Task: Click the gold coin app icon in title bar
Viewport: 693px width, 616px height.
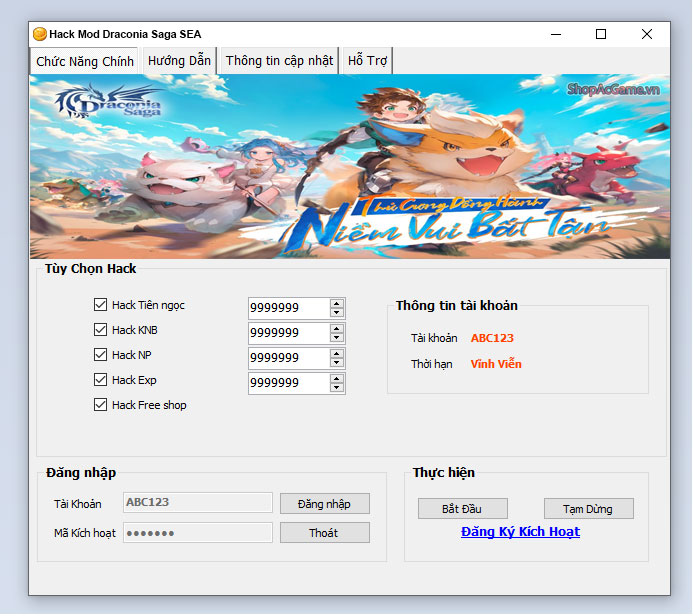Action: click(x=40, y=34)
